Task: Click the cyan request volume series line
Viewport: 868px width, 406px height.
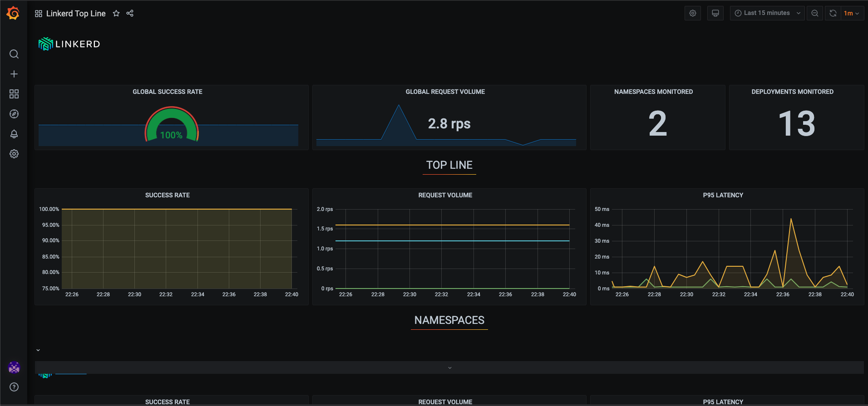Action: 452,241
